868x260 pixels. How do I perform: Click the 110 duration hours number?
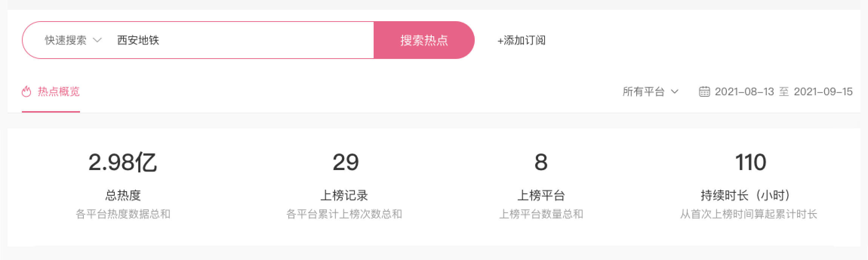click(750, 162)
